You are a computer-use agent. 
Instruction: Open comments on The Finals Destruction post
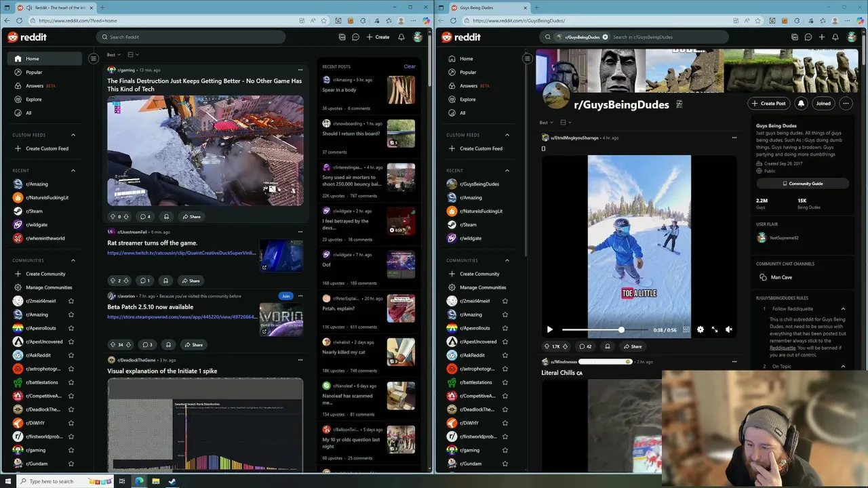[145, 217]
